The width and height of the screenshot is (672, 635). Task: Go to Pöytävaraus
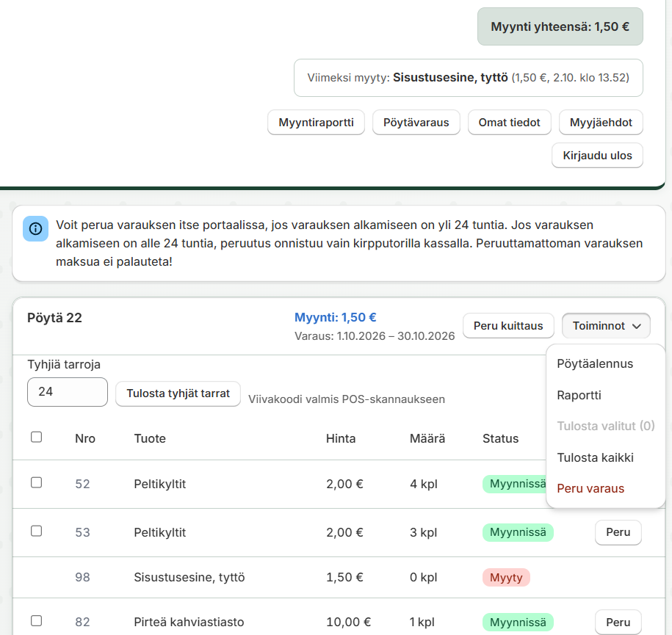tap(416, 123)
